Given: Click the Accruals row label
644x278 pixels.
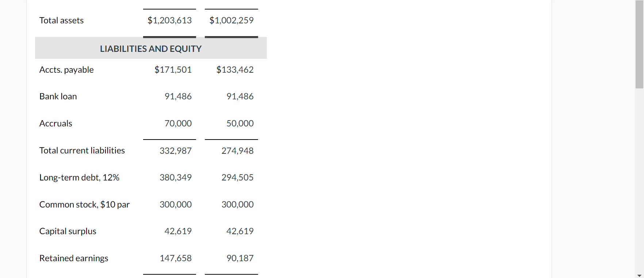Looking at the screenshot, I should click(x=56, y=123).
